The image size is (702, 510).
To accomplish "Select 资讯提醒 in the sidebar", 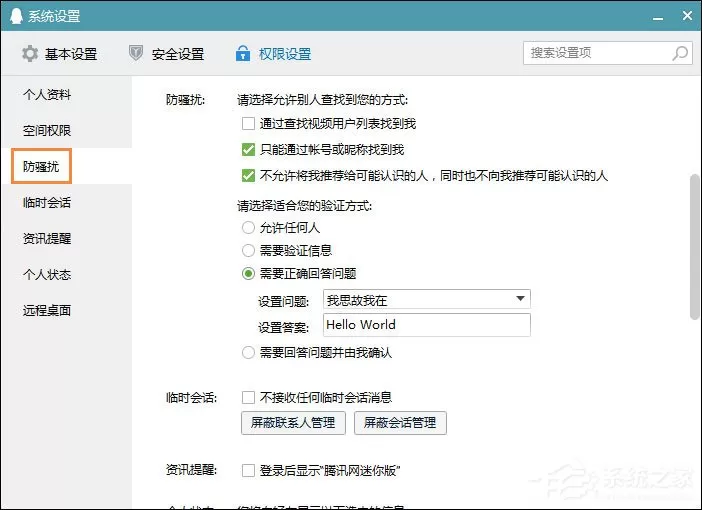I will coord(66,238).
